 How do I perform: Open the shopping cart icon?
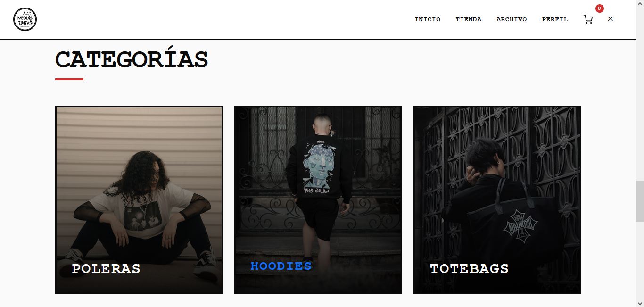[588, 19]
